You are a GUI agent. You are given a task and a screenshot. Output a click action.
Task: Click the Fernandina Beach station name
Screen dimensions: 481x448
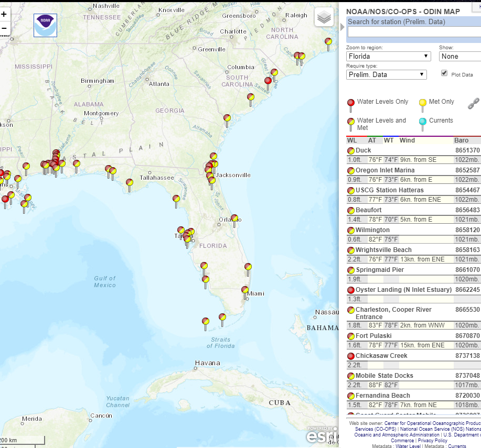click(382, 396)
